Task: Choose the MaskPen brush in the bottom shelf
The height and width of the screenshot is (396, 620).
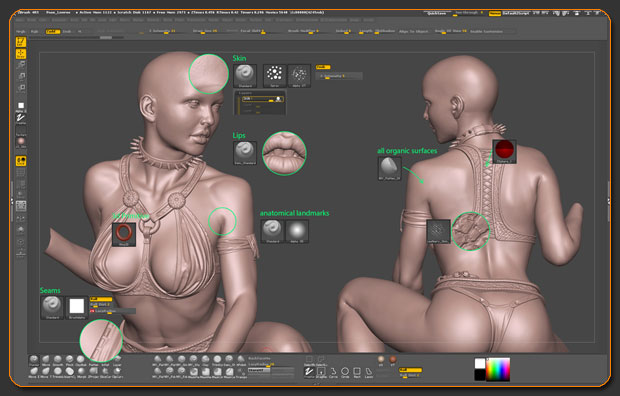Action: point(194,373)
